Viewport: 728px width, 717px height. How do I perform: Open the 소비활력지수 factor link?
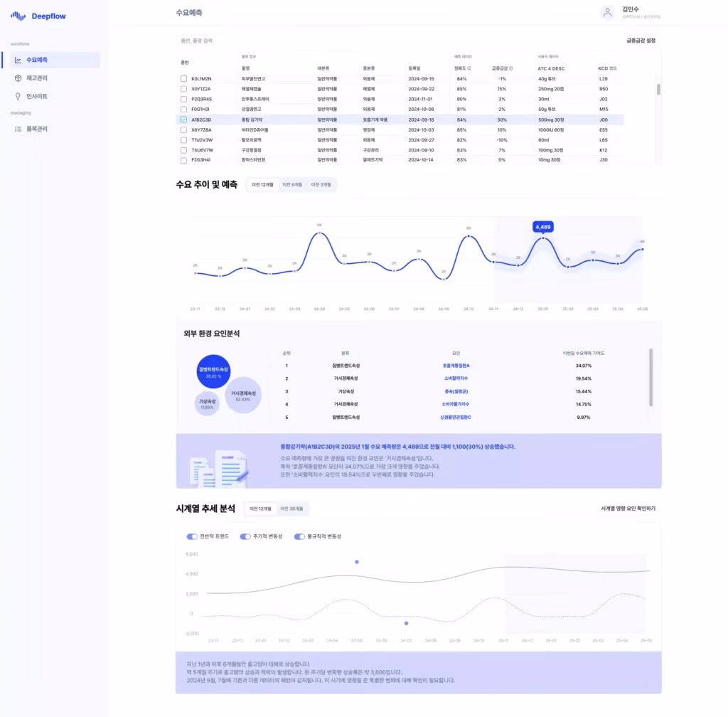coord(456,378)
